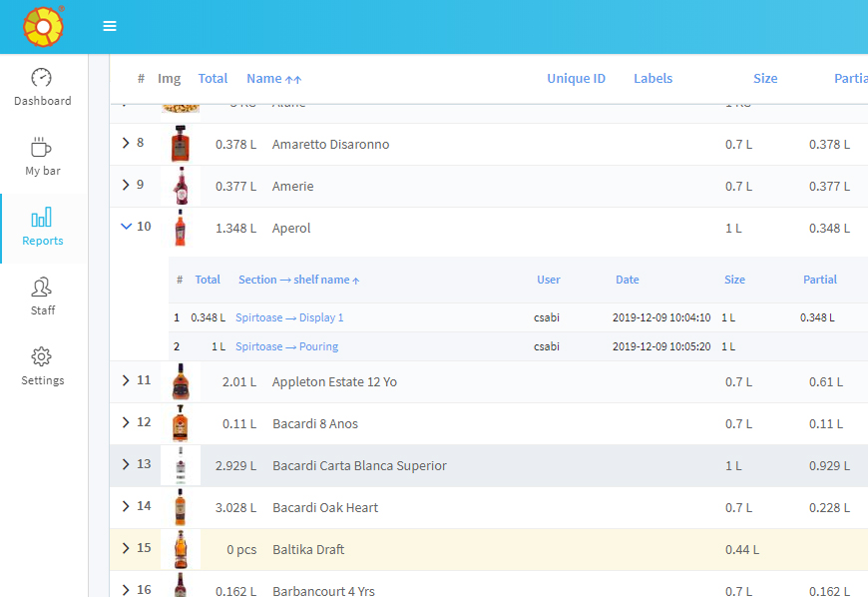
Task: Open Spirtoase → Display 1 link
Action: pos(289,317)
